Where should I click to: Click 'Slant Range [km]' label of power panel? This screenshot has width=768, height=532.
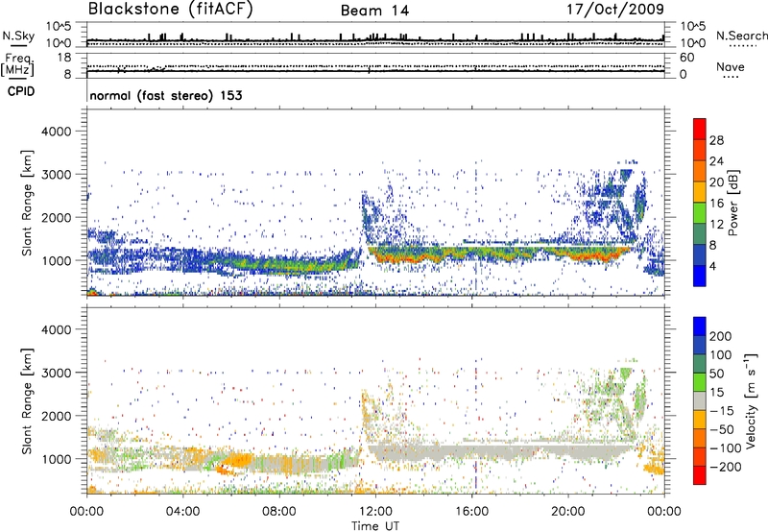click(x=27, y=203)
